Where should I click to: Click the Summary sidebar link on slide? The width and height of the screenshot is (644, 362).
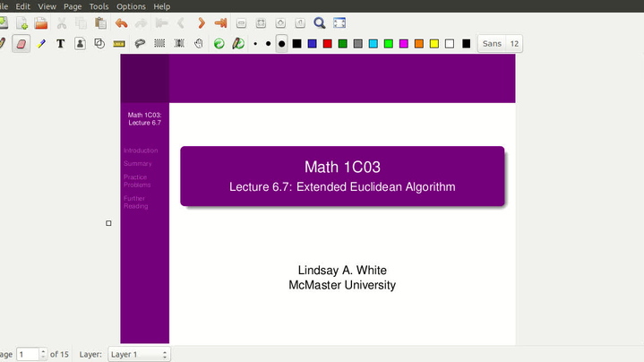click(138, 164)
